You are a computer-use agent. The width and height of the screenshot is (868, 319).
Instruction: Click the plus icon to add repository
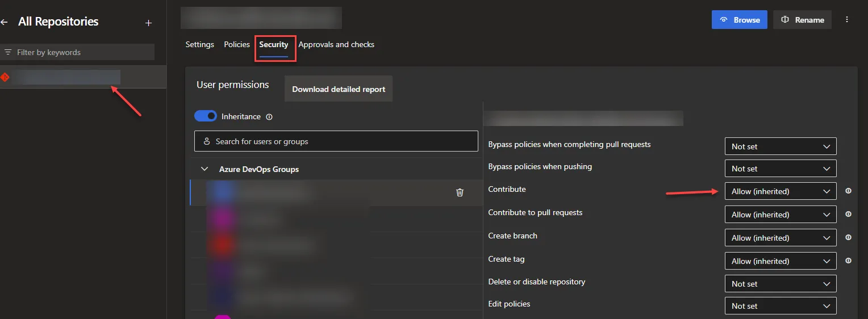149,23
